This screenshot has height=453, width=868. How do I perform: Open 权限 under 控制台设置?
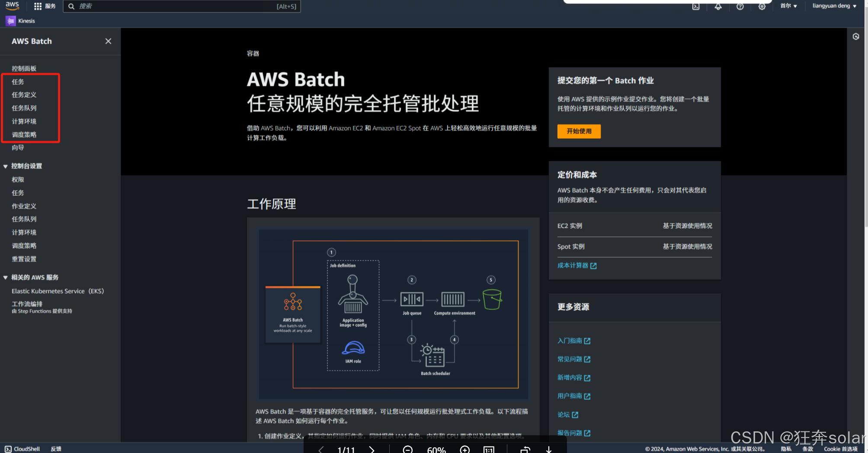click(18, 179)
